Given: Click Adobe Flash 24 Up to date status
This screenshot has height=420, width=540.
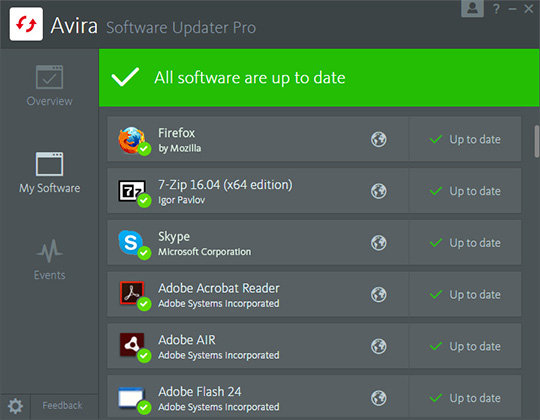Looking at the screenshot, I should (465, 398).
